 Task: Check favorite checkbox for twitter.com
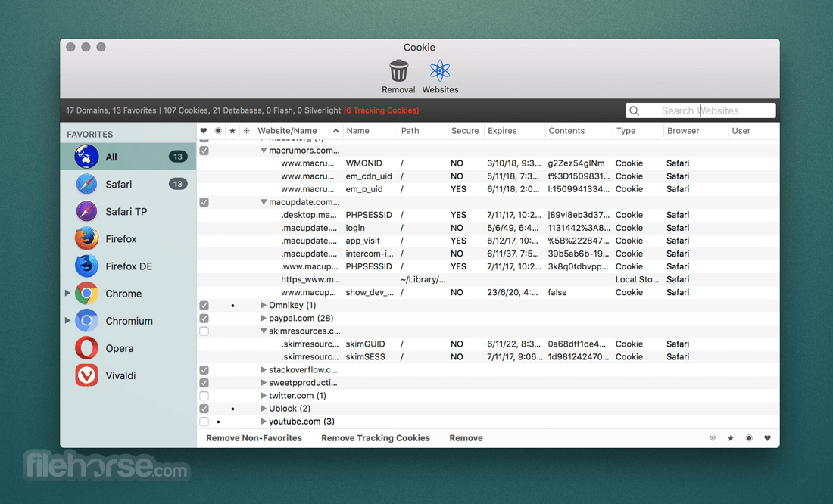point(204,396)
